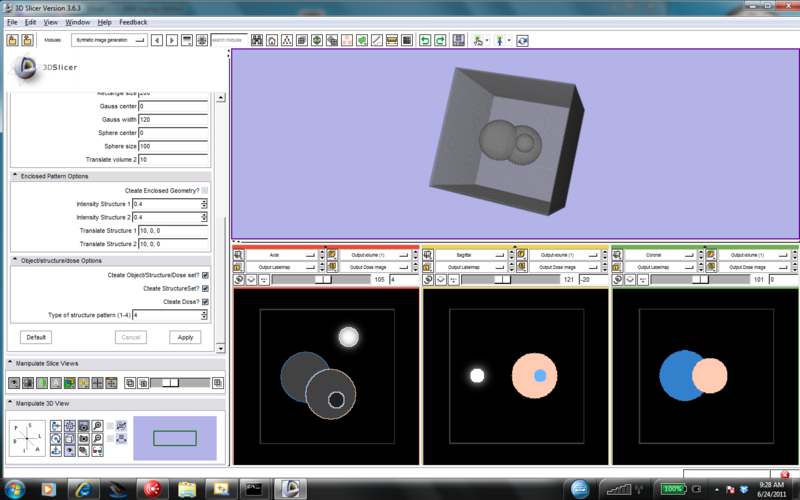Collapse Manipulate Slice Views panel
800x500 pixels.
(115, 363)
